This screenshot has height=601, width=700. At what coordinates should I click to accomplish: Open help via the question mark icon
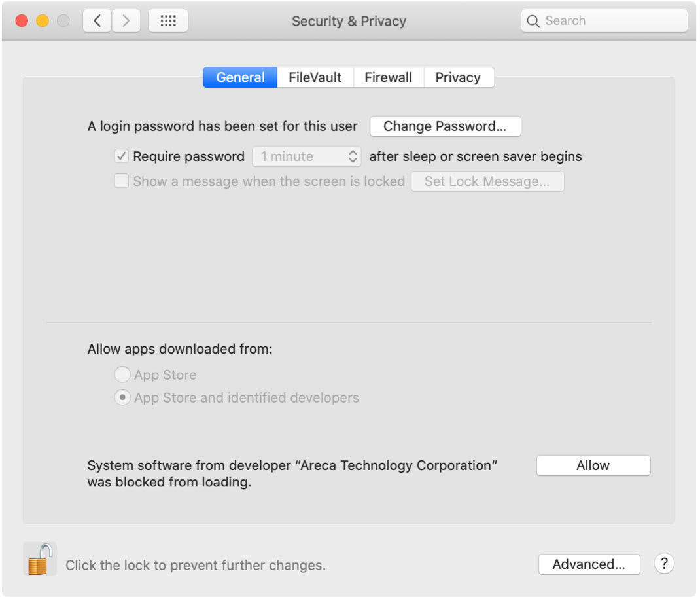coord(664,564)
